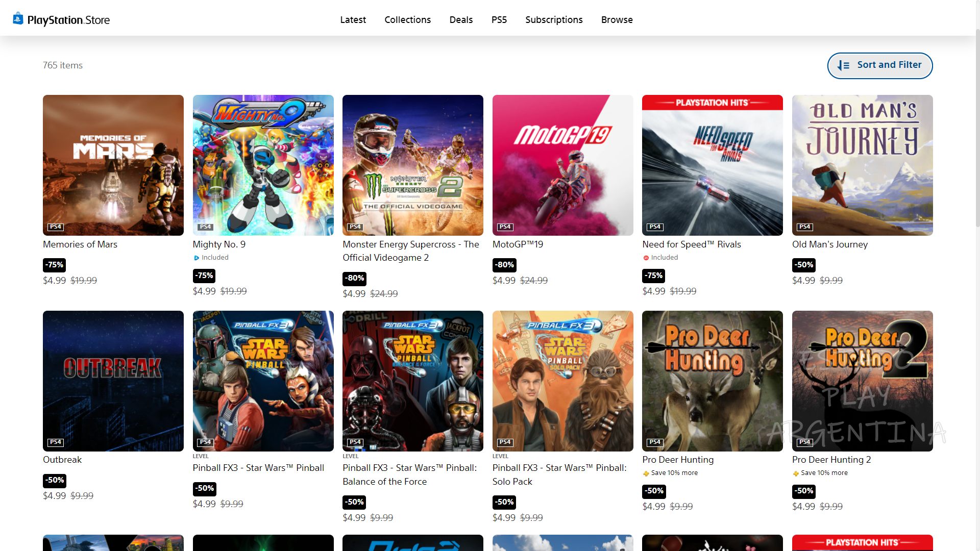Open the Monster Energy Supercross 2 cover

[x=412, y=165]
